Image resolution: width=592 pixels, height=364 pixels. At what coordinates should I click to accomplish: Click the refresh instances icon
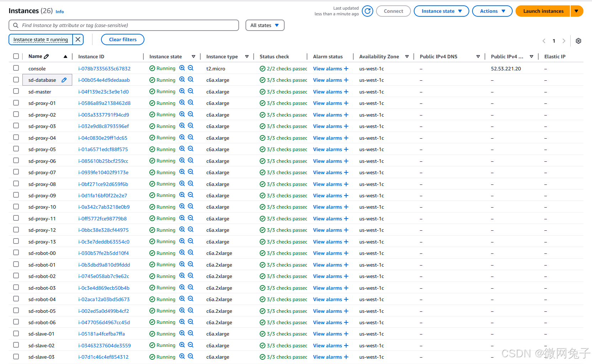(x=368, y=11)
